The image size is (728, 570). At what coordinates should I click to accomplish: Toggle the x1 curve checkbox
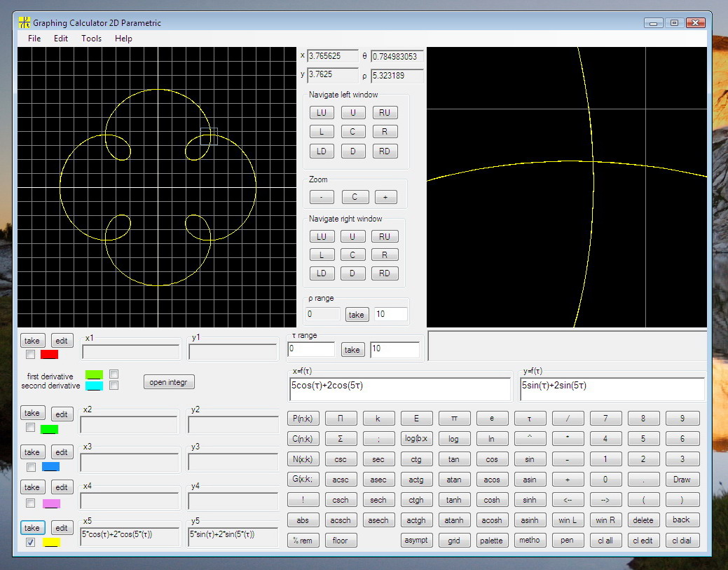pyautogui.click(x=31, y=355)
